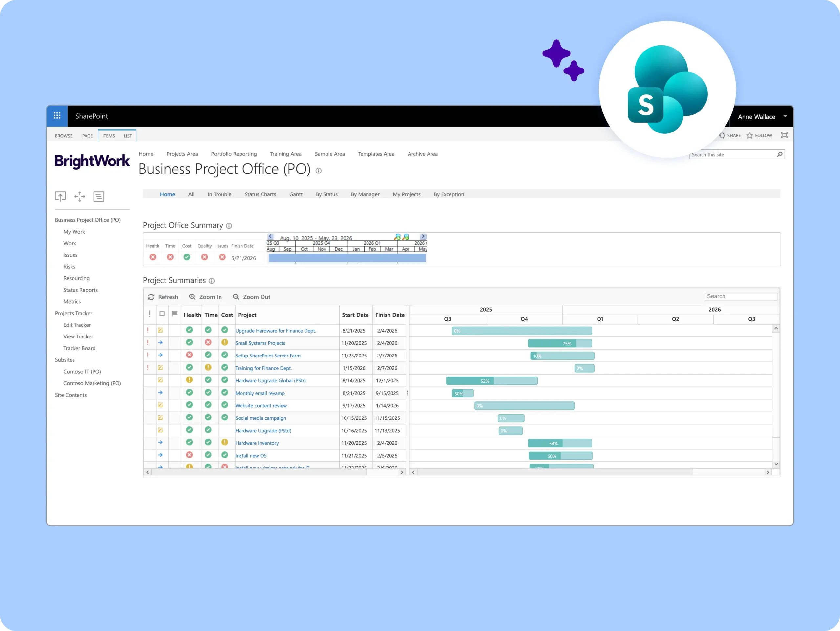Open the Setup SharePoint Server Farm project link

coord(268,356)
